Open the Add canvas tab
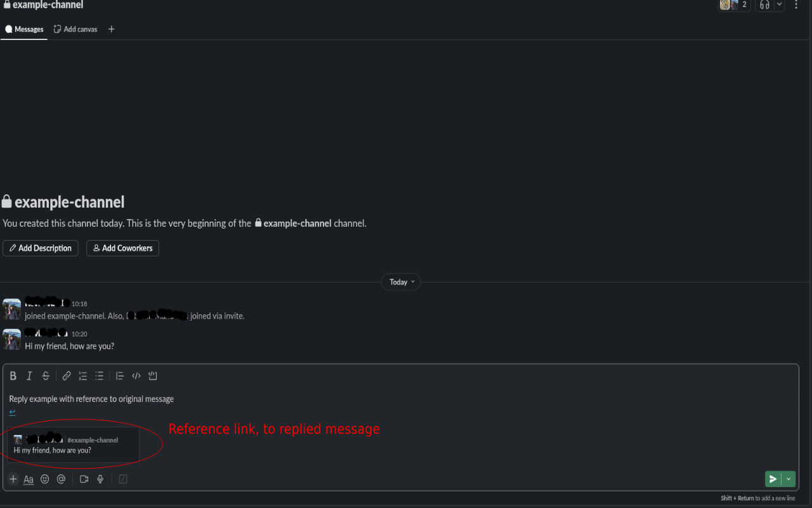Image resolution: width=812 pixels, height=508 pixels. [75, 29]
